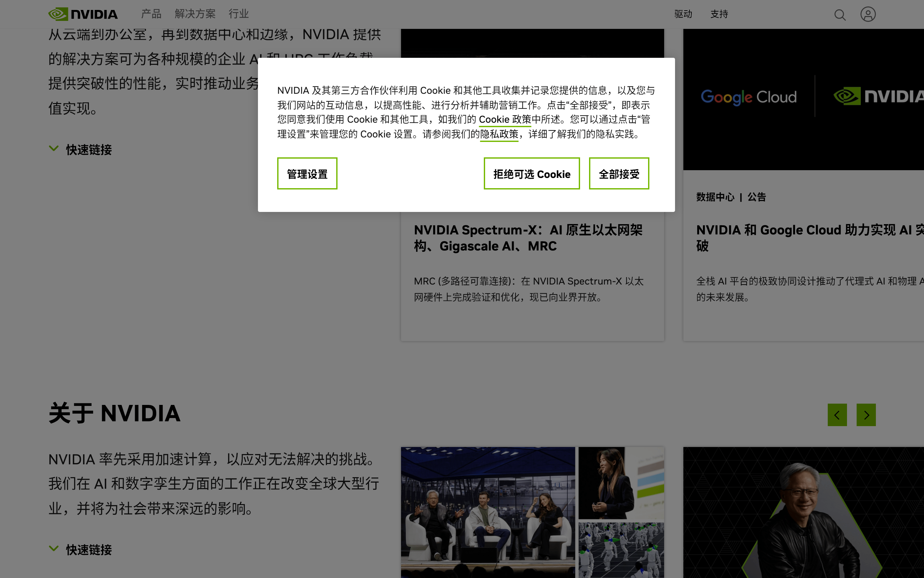The image size is (924, 578).
Task: Go to previous carousel slide arrow
Action: pyautogui.click(x=837, y=415)
